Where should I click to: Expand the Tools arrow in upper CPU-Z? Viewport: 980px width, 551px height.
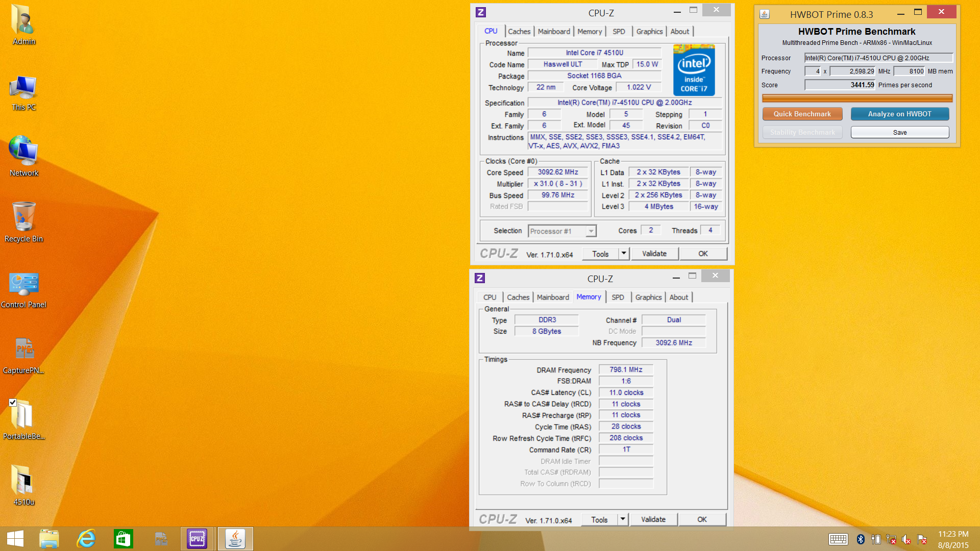624,254
